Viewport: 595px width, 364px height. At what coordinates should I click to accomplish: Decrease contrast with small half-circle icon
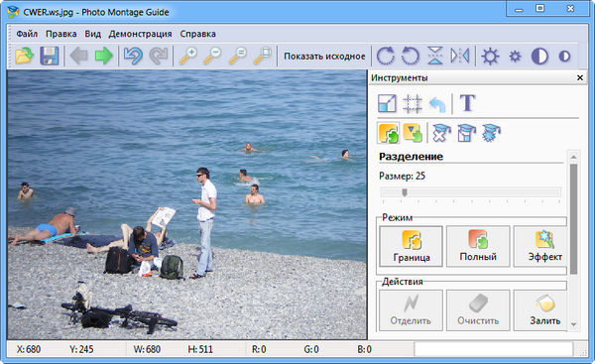click(564, 57)
